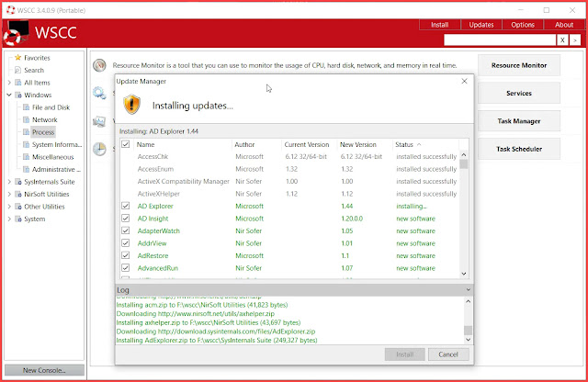Viewport: 588px width, 382px height.
Task: Click the All Items folder icon
Action: click(18, 83)
